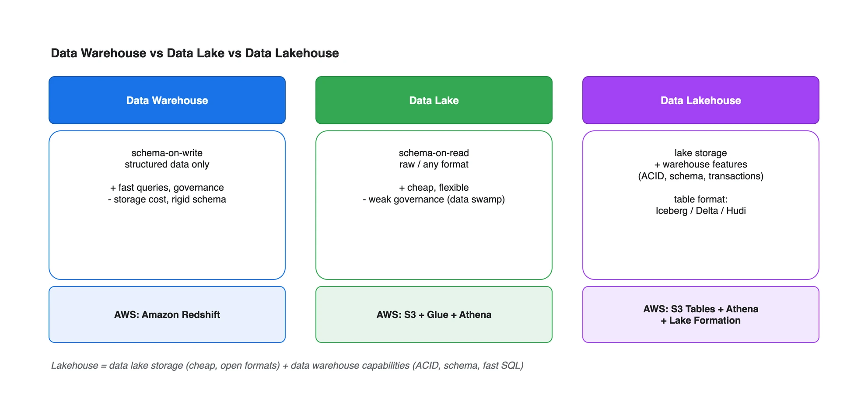Click the "AWS: Amazon Redshift" box
The image size is (868, 419).
click(x=167, y=314)
